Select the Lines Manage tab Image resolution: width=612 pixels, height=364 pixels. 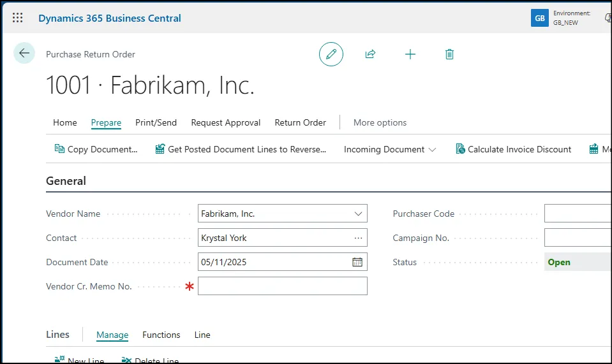(x=112, y=335)
